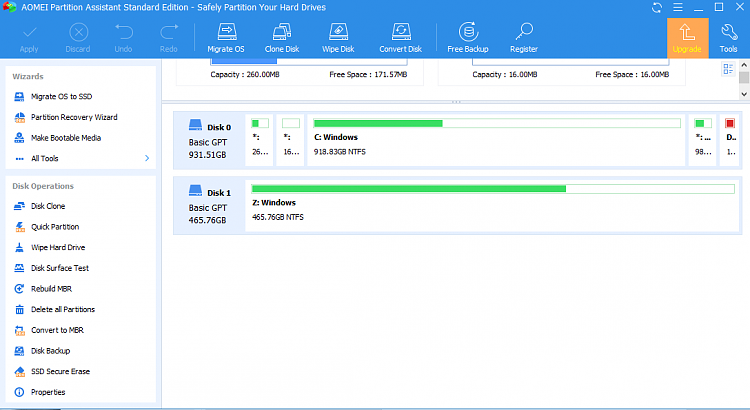Select Disk 0 in disk map

210,140
